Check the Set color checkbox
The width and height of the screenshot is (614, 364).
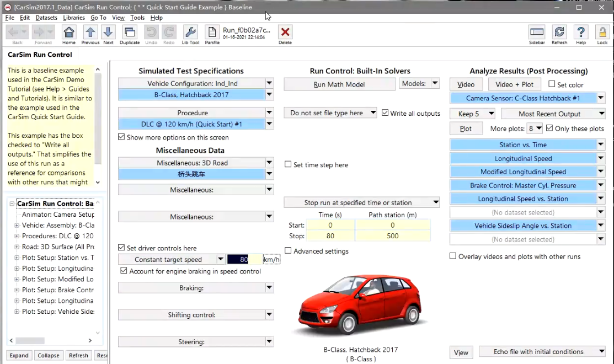pos(552,84)
